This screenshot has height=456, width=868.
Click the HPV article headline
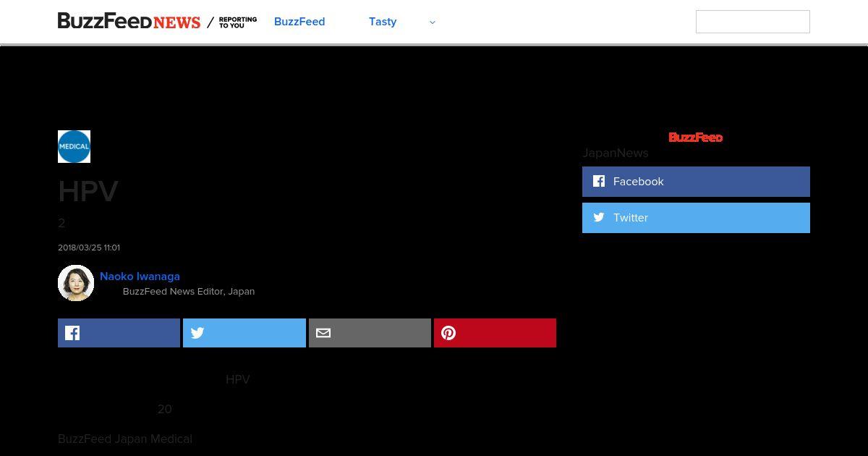point(88,192)
